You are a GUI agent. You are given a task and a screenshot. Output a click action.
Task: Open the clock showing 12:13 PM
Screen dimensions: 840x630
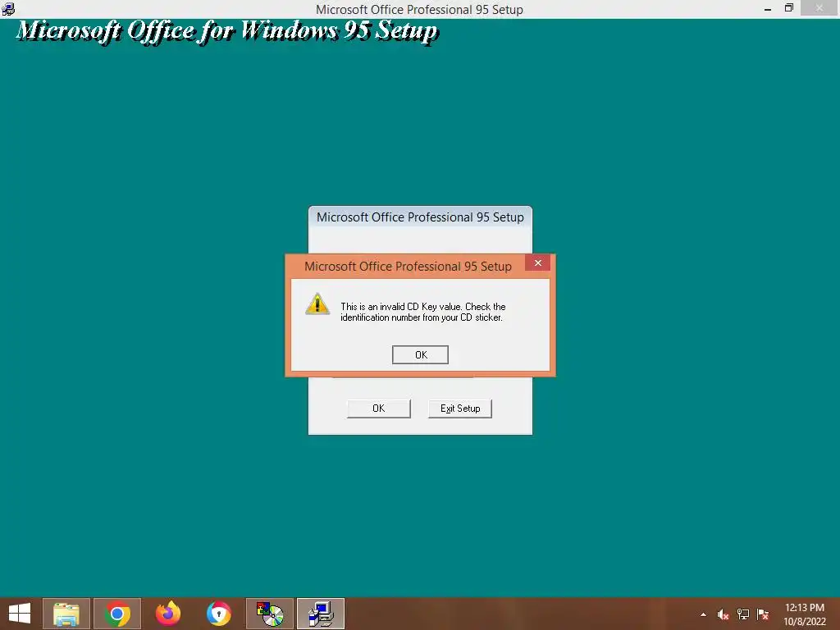(x=805, y=614)
